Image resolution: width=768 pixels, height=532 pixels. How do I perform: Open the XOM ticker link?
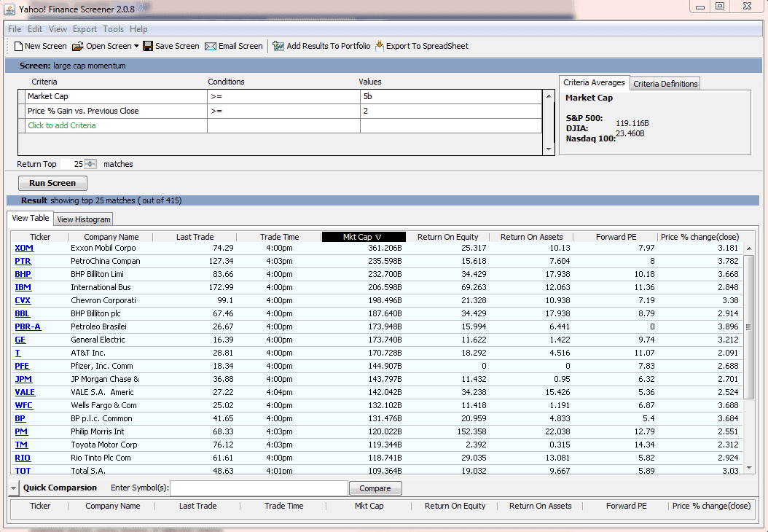(x=24, y=248)
